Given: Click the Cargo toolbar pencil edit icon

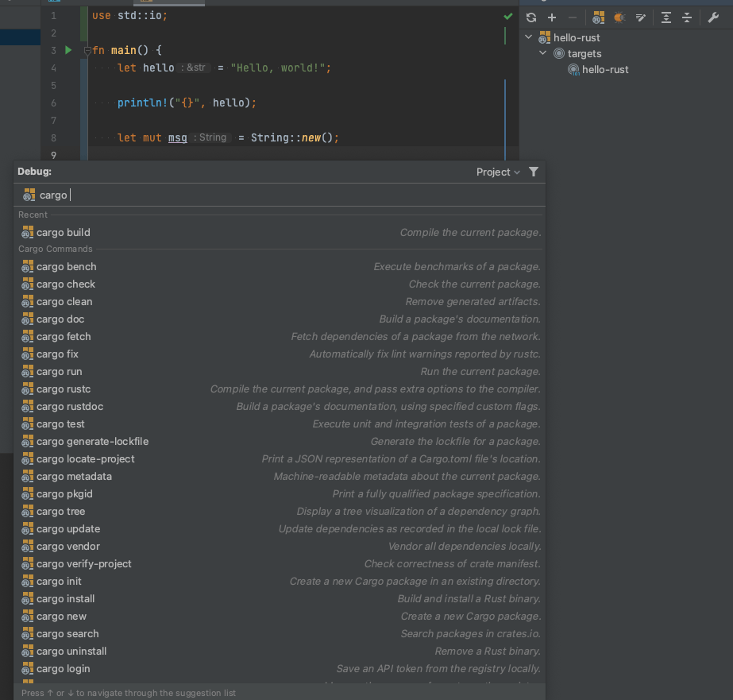Looking at the screenshot, I should pos(640,17).
